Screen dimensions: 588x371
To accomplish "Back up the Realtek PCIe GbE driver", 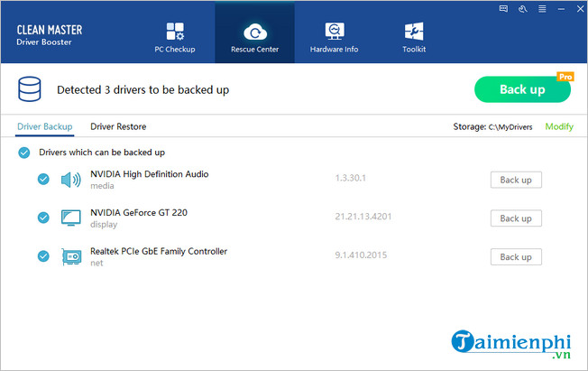I will (515, 256).
